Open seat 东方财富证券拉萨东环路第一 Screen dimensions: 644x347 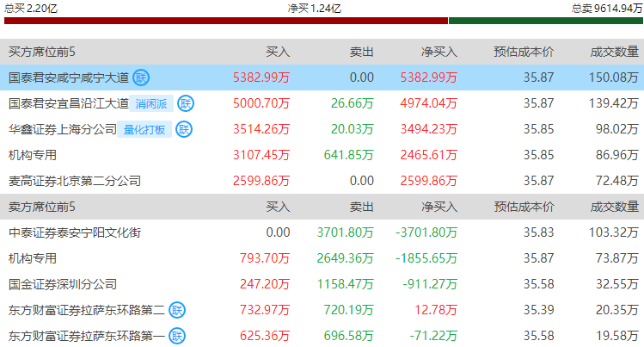coord(87,336)
